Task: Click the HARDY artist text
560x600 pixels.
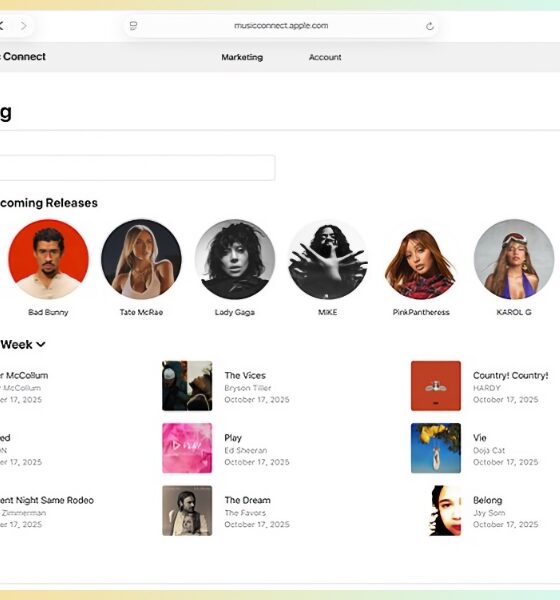Action: tap(487, 388)
